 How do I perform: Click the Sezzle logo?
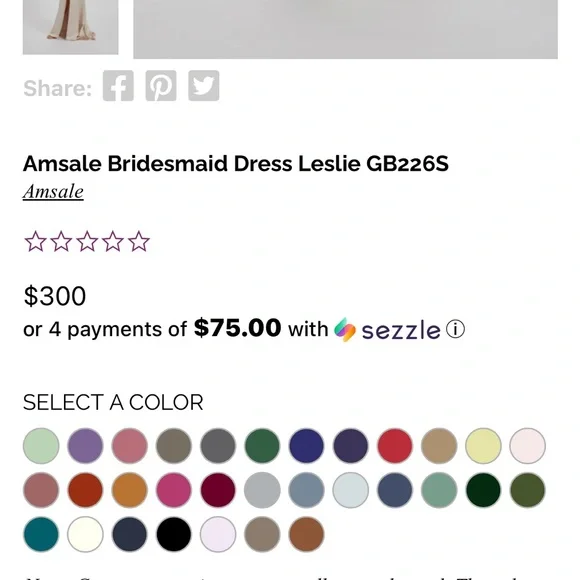tap(387, 330)
